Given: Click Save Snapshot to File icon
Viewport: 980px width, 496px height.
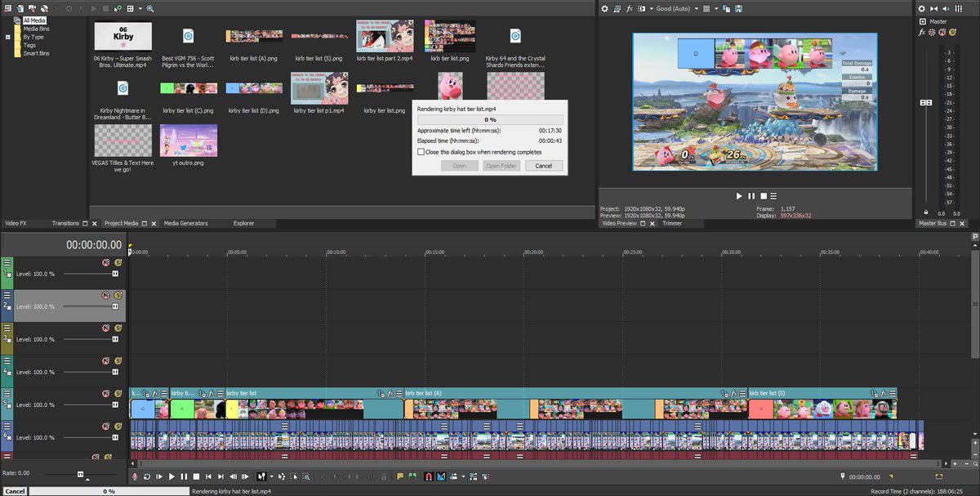Looking at the screenshot, I should pos(738,8).
